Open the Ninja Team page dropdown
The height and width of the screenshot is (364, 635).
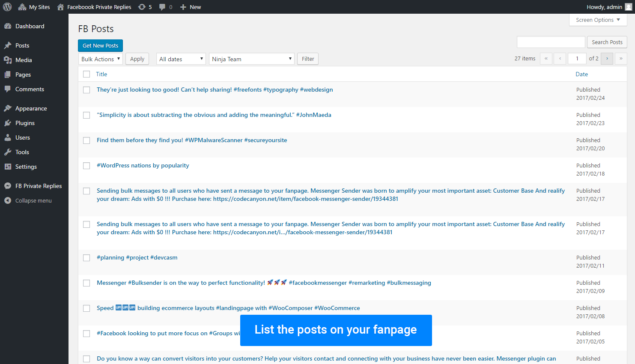pos(251,59)
